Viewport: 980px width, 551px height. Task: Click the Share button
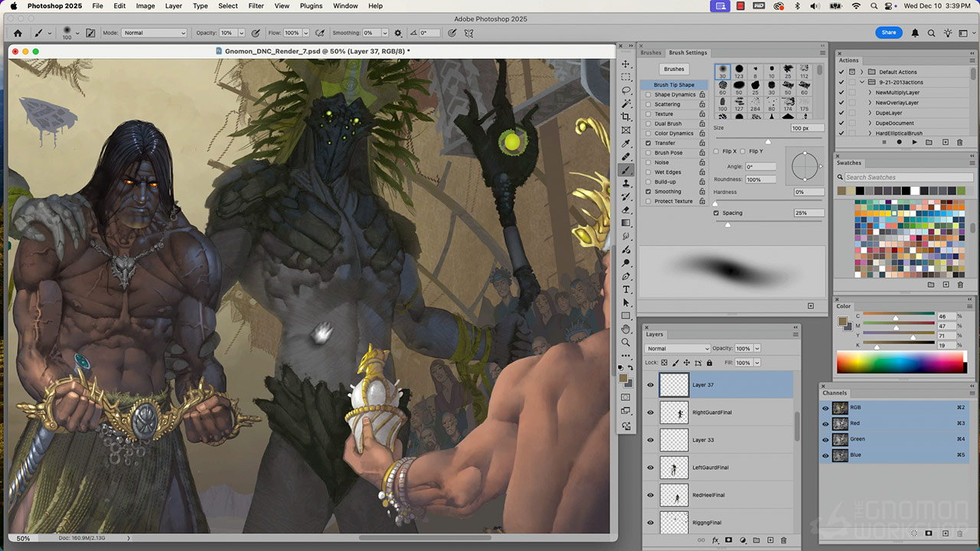[888, 33]
